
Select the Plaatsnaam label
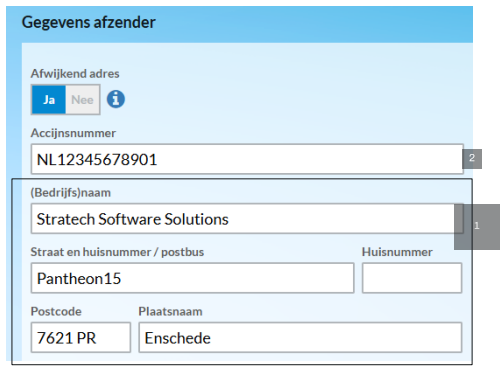pyautogui.click(x=170, y=311)
